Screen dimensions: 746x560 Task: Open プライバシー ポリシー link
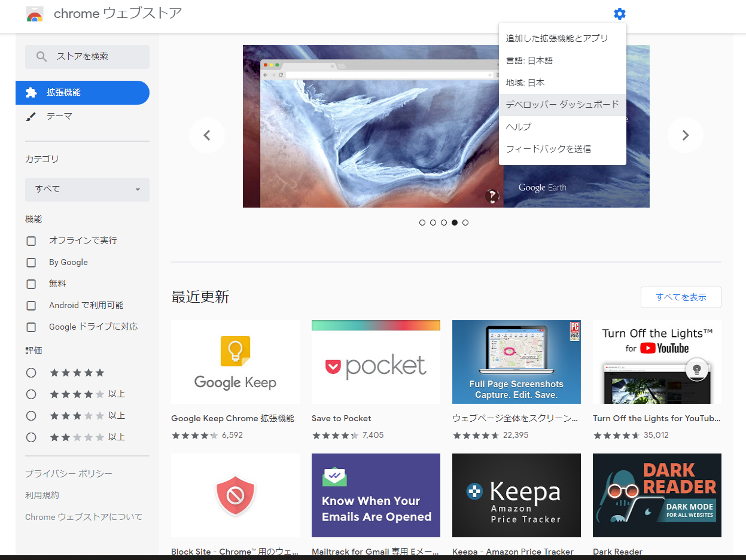click(69, 474)
